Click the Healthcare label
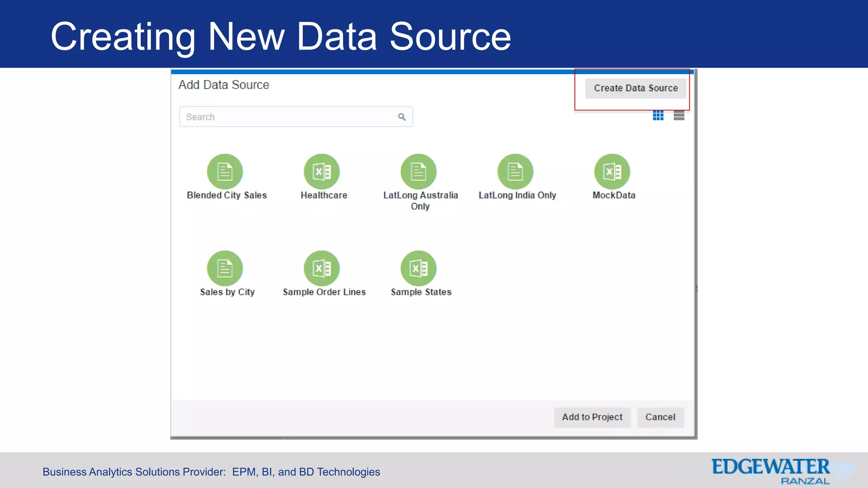 click(x=324, y=195)
